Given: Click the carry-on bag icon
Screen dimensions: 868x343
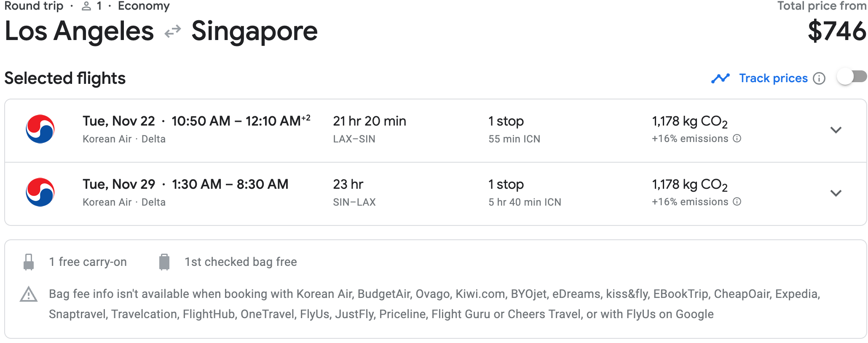Looking at the screenshot, I should [29, 262].
